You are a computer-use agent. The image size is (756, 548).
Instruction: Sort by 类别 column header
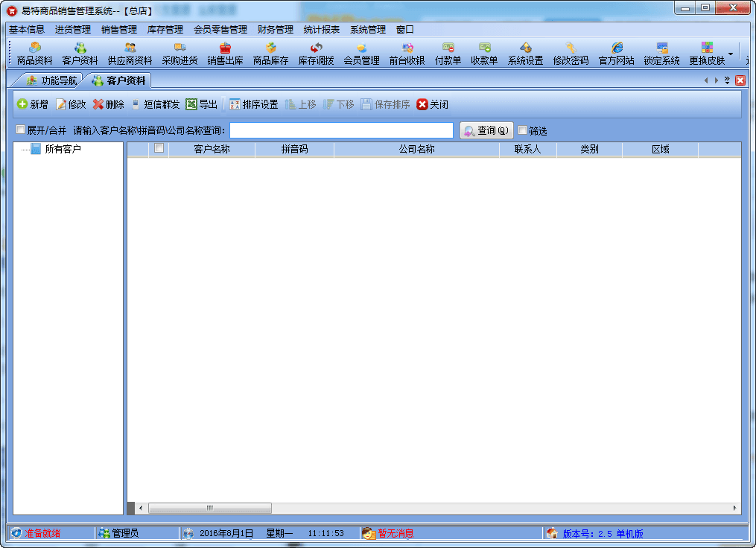click(589, 149)
